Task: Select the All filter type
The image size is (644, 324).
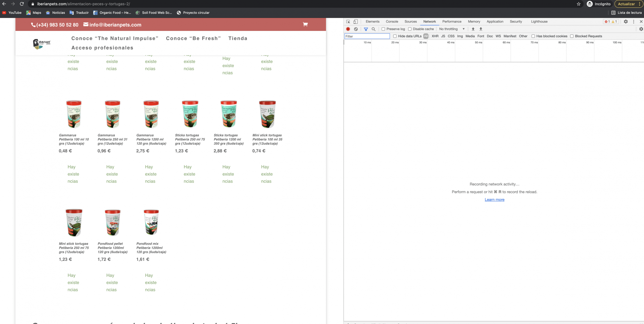Action: (426, 36)
